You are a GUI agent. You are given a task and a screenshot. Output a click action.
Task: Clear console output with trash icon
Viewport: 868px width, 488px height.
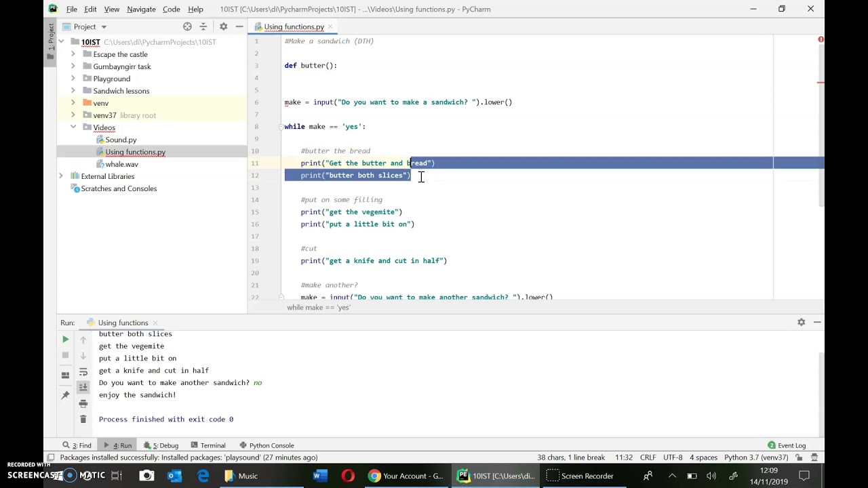pos(83,420)
